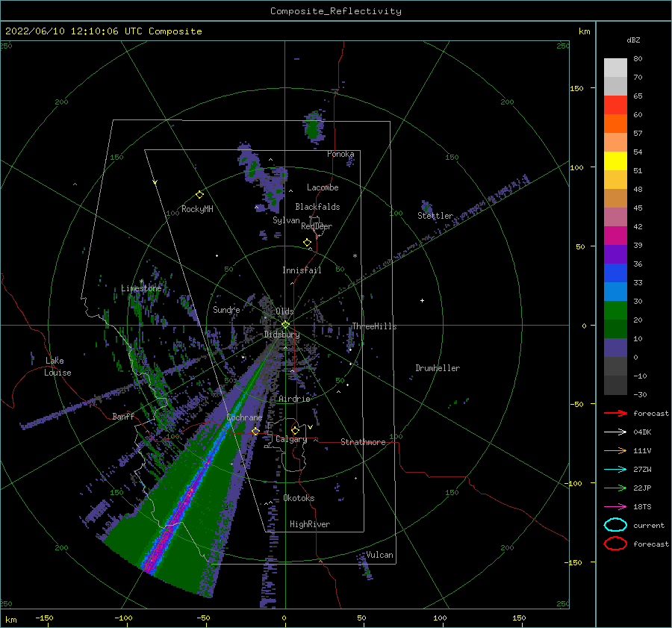Click the cyan current ellipse icon

(615, 525)
